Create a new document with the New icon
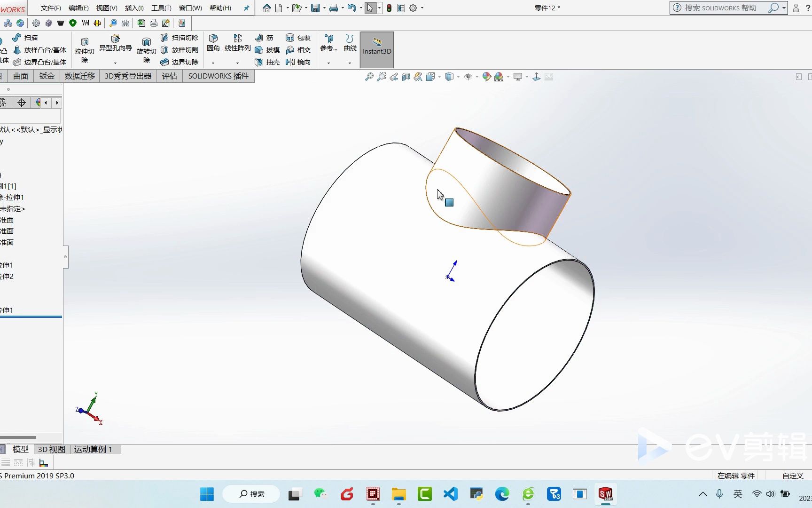Viewport: 812px width, 508px height. pos(279,8)
